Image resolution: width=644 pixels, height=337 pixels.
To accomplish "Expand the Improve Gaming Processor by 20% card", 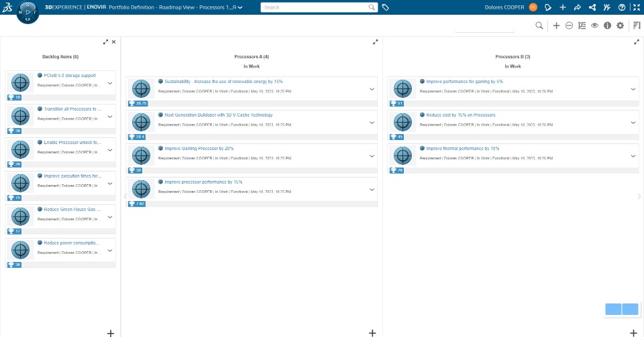I will coord(372,156).
